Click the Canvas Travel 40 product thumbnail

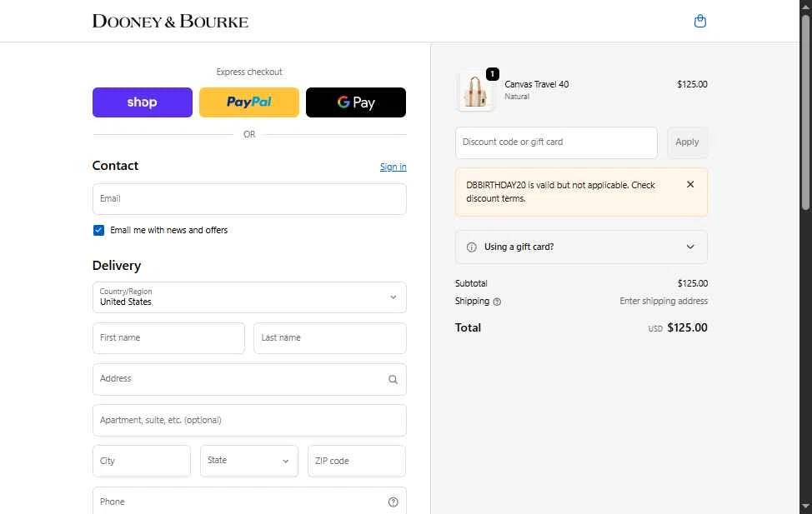click(x=476, y=91)
